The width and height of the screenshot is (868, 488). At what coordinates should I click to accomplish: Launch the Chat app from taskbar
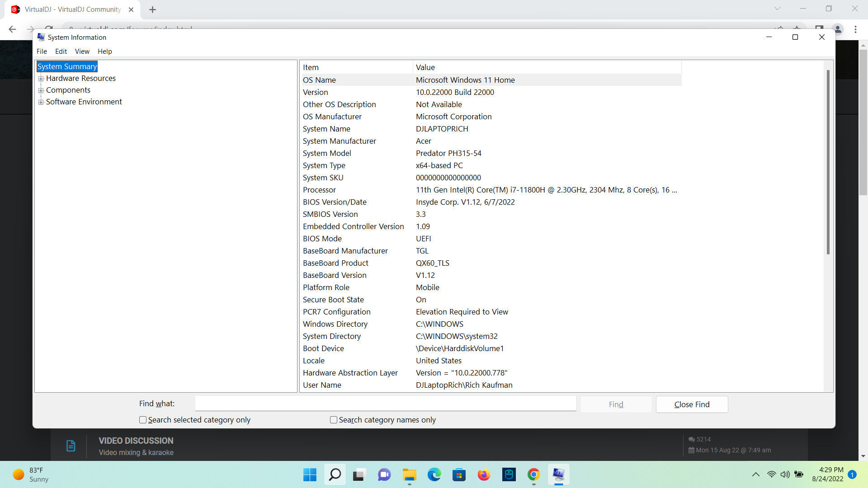tap(384, 475)
